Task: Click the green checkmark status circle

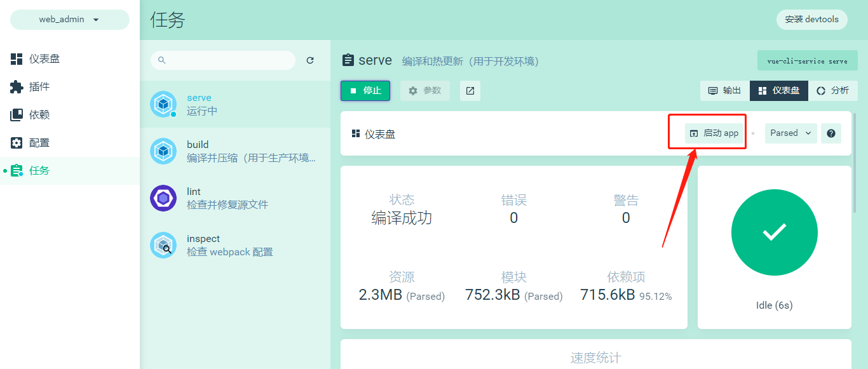Action: 775,232
